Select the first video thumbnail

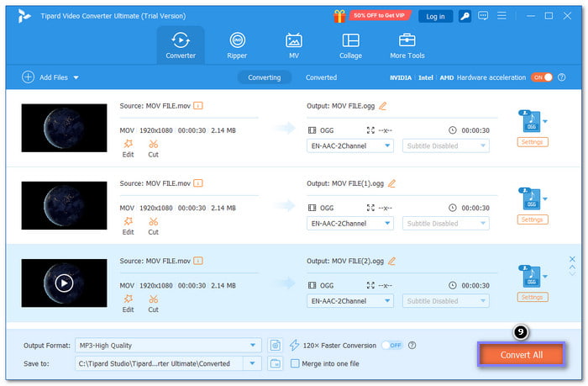click(x=64, y=128)
